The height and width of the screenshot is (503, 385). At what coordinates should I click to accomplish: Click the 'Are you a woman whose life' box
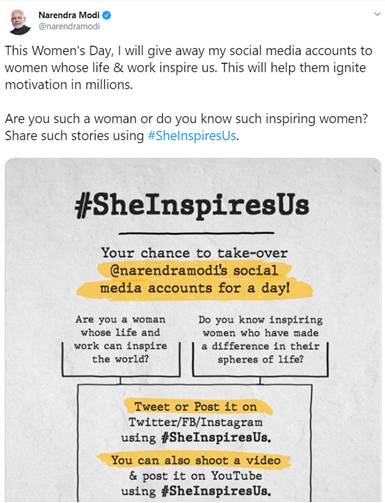[x=121, y=345]
